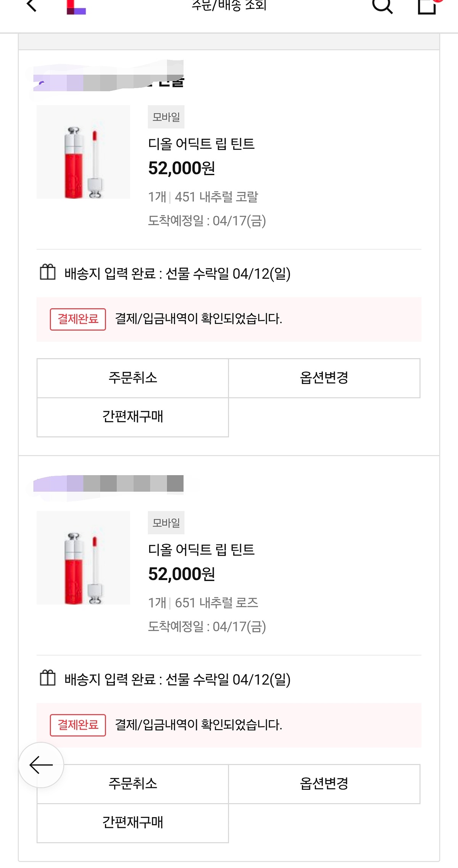Tap gift icon on first order
Screen dimensions: 458x868
pyautogui.click(x=48, y=273)
